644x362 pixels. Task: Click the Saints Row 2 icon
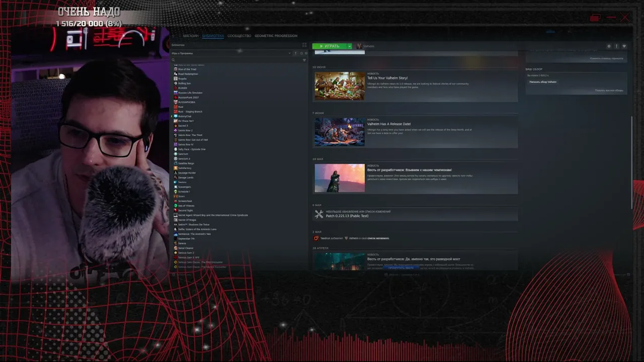point(176,130)
